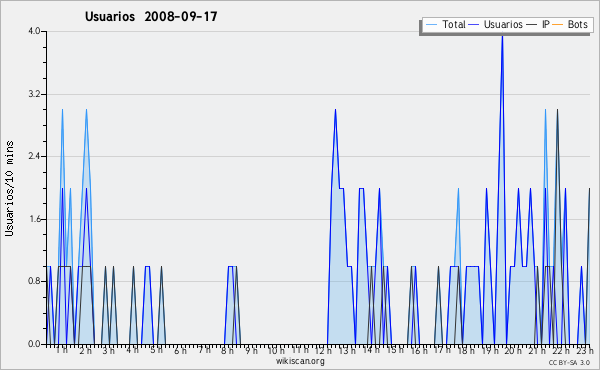Click the '12 h' x-axis label
The image size is (600, 370).
tap(323, 350)
